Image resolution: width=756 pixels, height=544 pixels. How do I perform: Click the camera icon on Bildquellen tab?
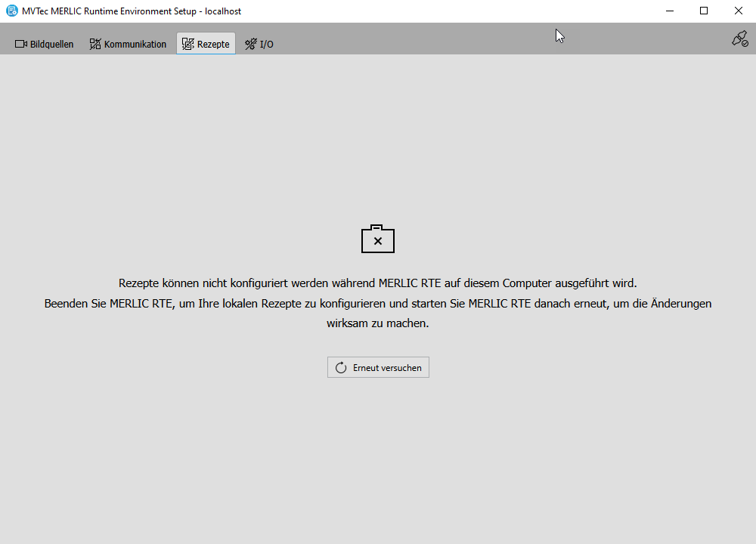(21, 44)
